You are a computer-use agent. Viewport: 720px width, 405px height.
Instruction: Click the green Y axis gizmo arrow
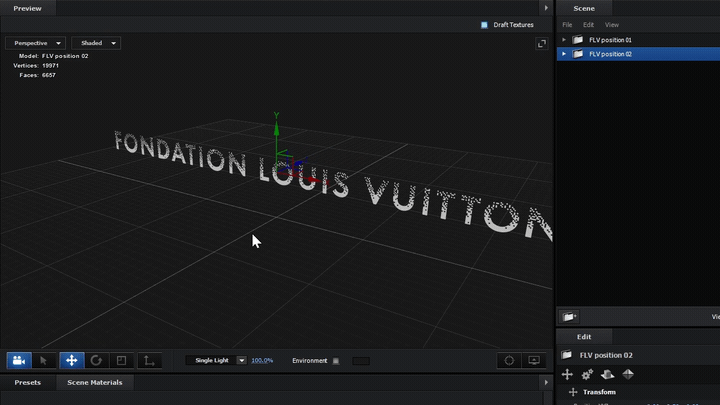click(x=276, y=128)
